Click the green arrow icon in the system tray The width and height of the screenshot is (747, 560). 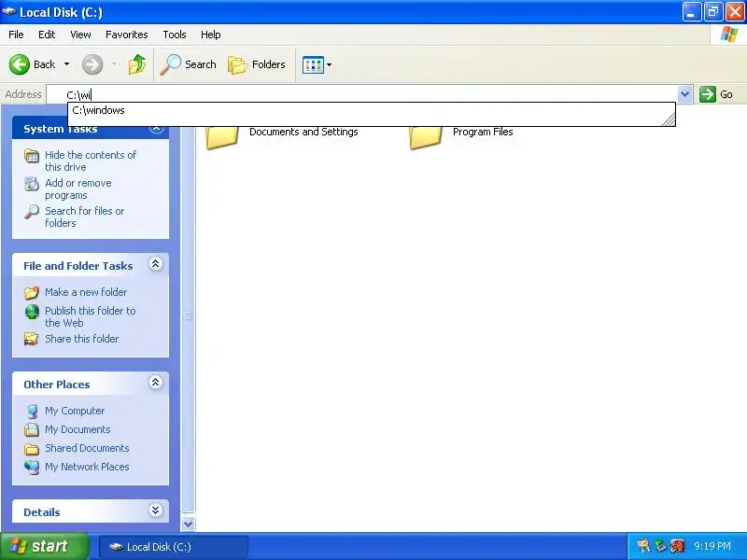tap(660, 546)
